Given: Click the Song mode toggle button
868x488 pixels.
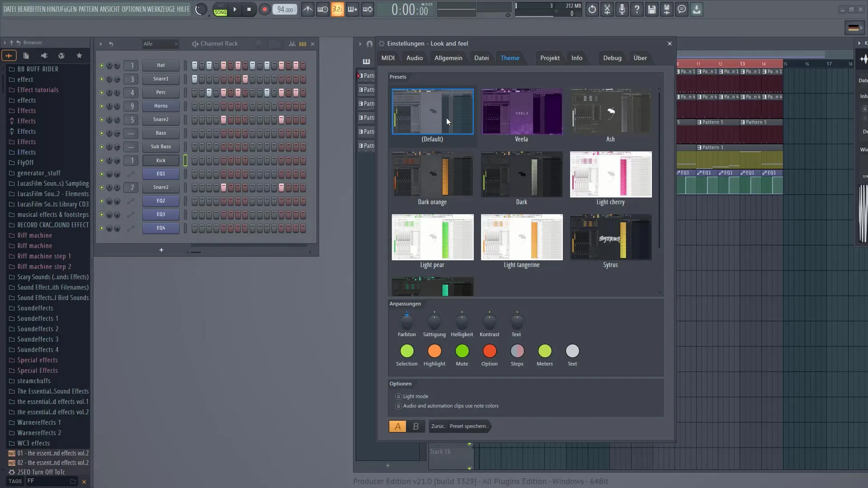Looking at the screenshot, I should click(221, 11).
